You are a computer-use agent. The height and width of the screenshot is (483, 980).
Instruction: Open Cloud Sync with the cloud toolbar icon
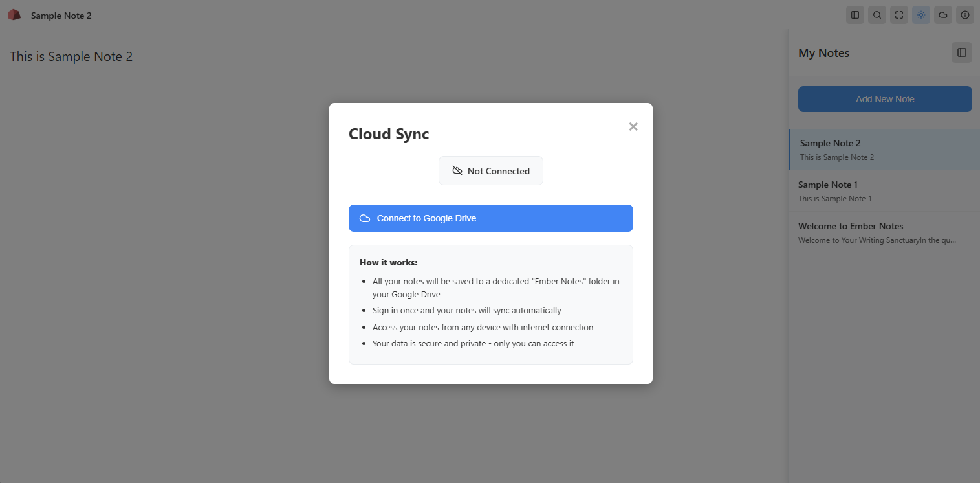click(942, 14)
